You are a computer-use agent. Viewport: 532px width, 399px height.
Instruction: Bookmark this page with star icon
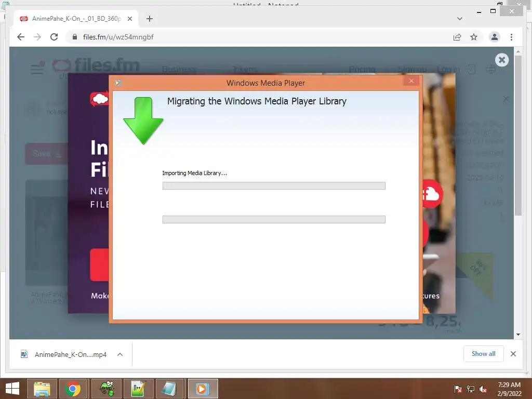(x=474, y=37)
